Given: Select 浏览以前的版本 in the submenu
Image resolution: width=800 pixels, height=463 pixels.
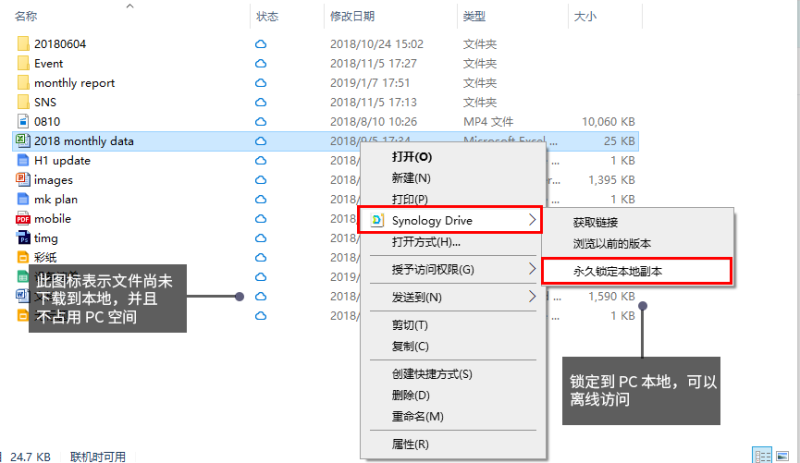Looking at the screenshot, I should tap(612, 243).
